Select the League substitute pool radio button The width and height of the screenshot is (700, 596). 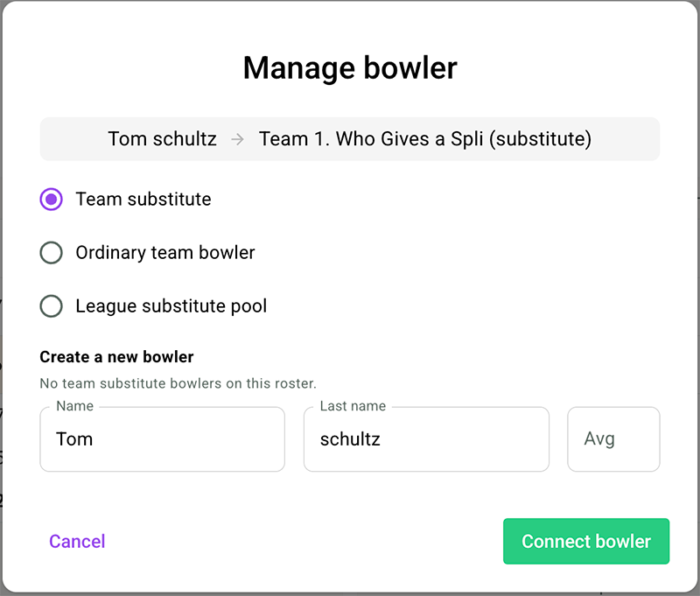tap(51, 306)
